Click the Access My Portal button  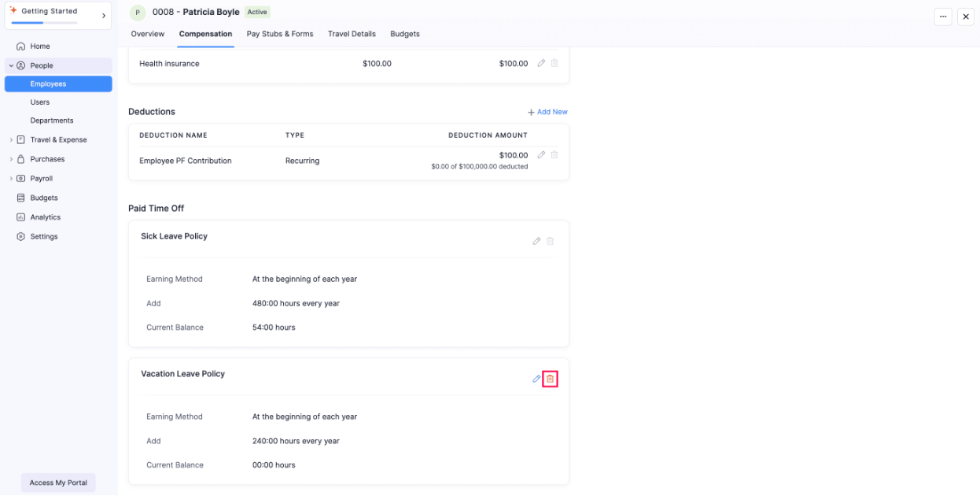(x=58, y=483)
